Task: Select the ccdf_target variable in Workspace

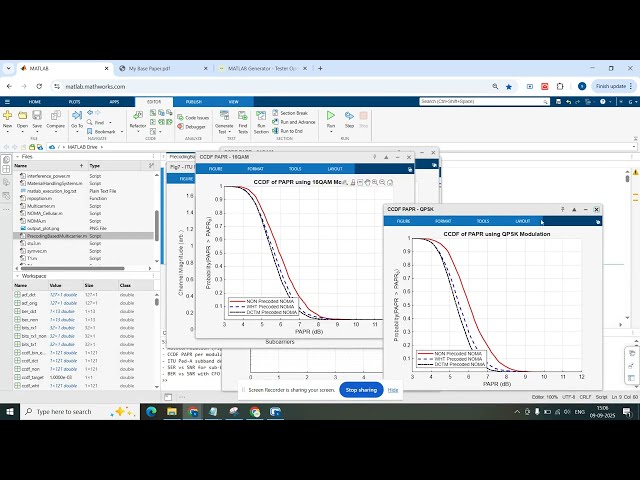Action: 84,378
